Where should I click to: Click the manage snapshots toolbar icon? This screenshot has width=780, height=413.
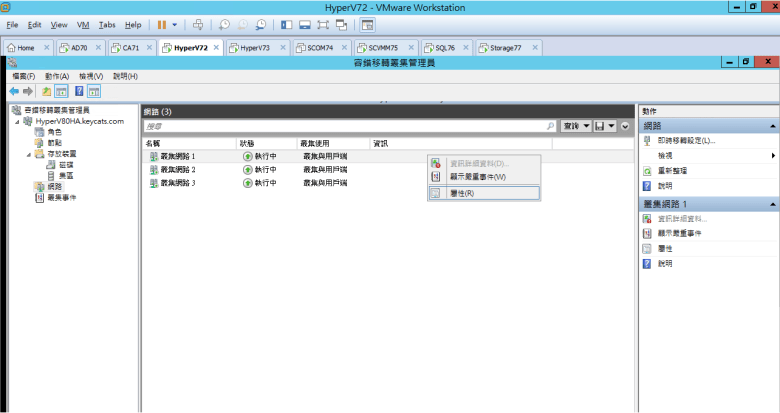(x=260, y=24)
